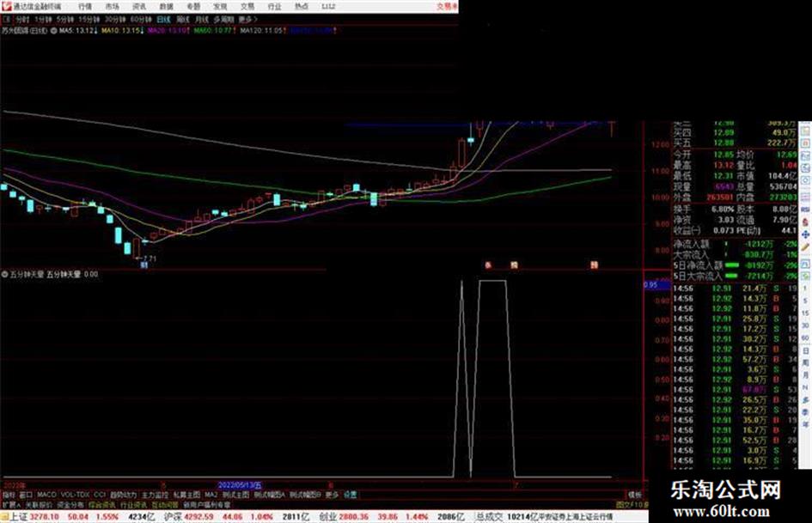
Task: Select the 月 shortcut in right sidebar
Action: tap(805, 375)
